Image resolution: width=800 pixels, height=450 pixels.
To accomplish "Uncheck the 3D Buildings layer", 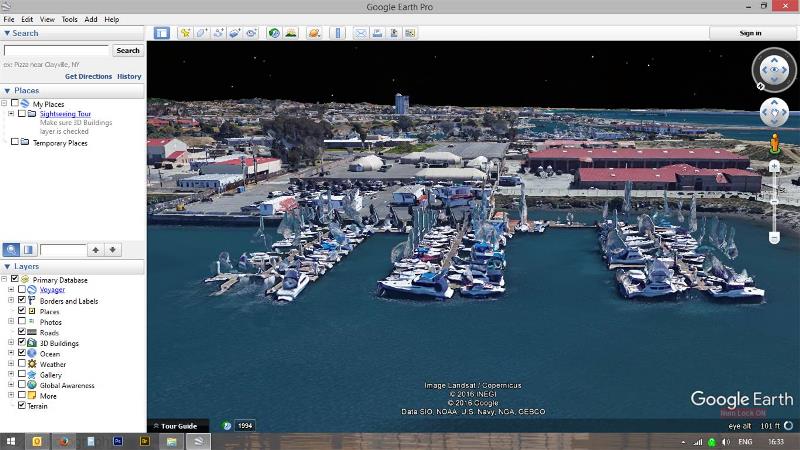I will [22, 343].
